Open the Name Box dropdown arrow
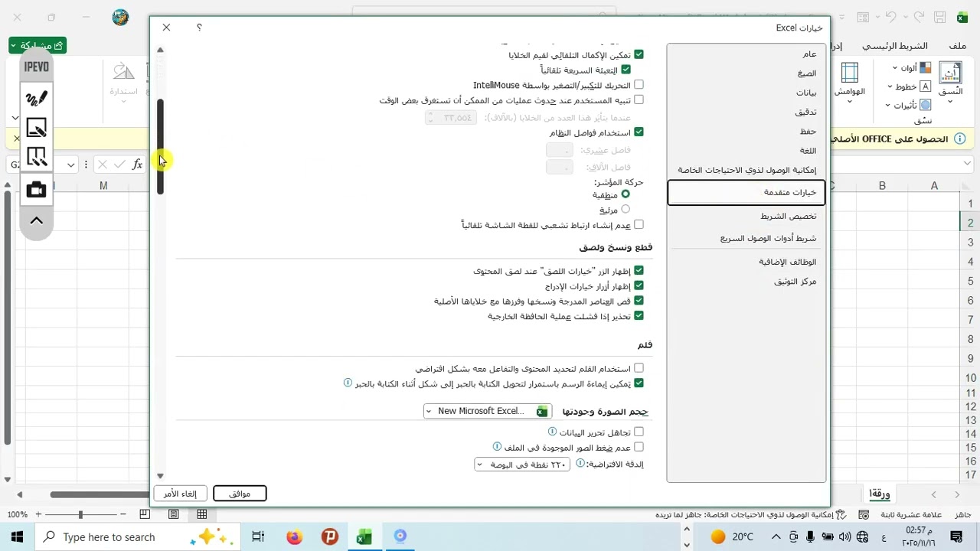This screenshot has height=551, width=980. [70, 165]
